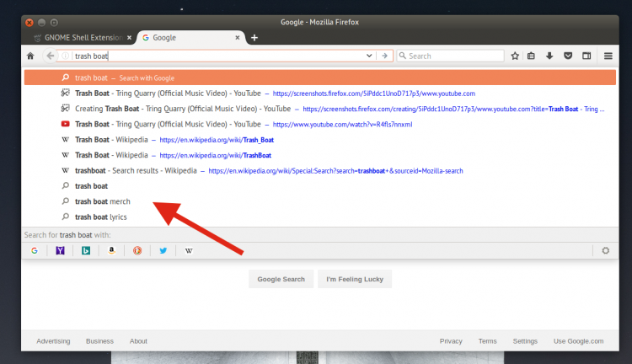Open the youtube.com/watch Trash Boat result
Image resolution: width=632 pixels, height=364 pixels.
click(x=320, y=124)
